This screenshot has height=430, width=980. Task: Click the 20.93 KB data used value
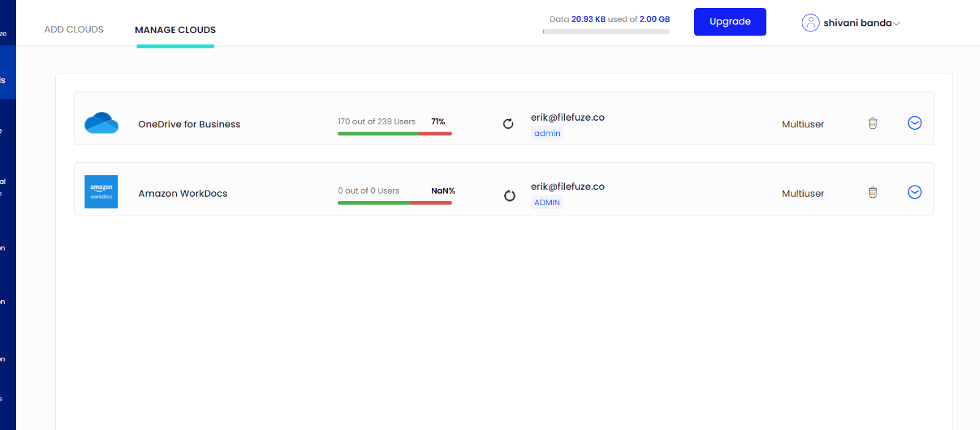pos(589,19)
